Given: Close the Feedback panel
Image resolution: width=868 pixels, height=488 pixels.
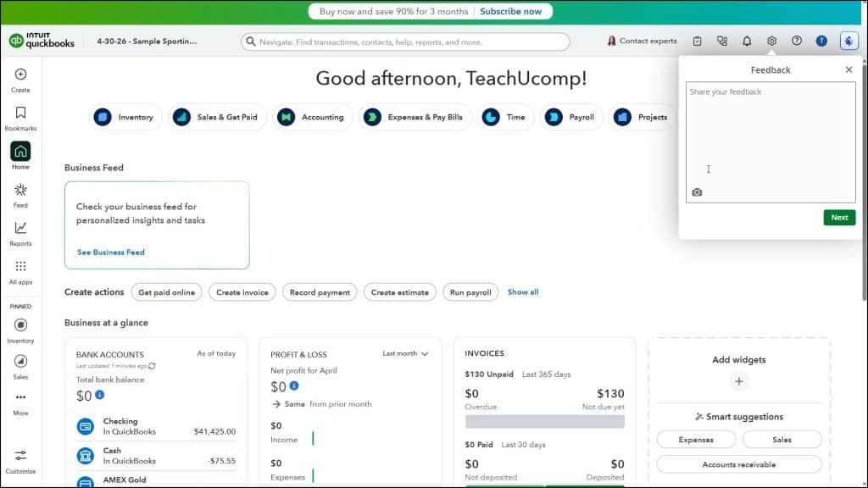Looking at the screenshot, I should tap(849, 69).
